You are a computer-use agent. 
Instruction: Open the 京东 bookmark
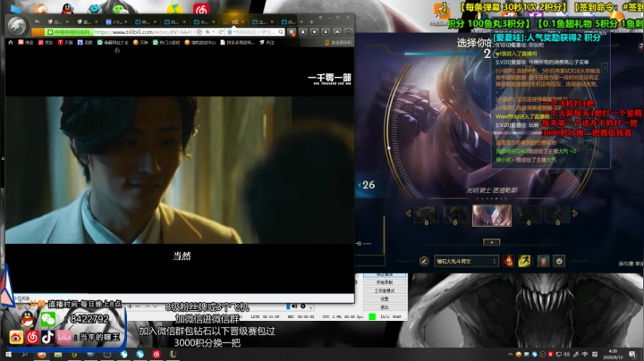[46, 42]
